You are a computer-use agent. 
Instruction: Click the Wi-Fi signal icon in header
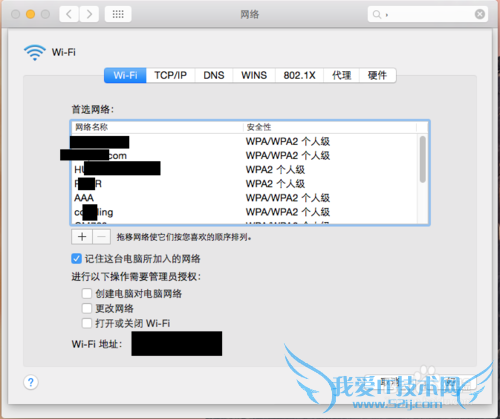(x=35, y=52)
